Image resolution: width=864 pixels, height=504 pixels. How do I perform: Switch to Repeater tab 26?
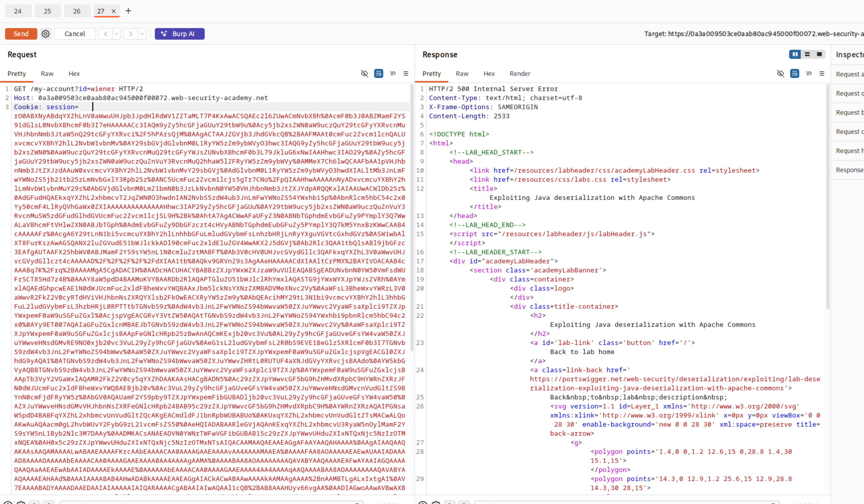pos(77,11)
